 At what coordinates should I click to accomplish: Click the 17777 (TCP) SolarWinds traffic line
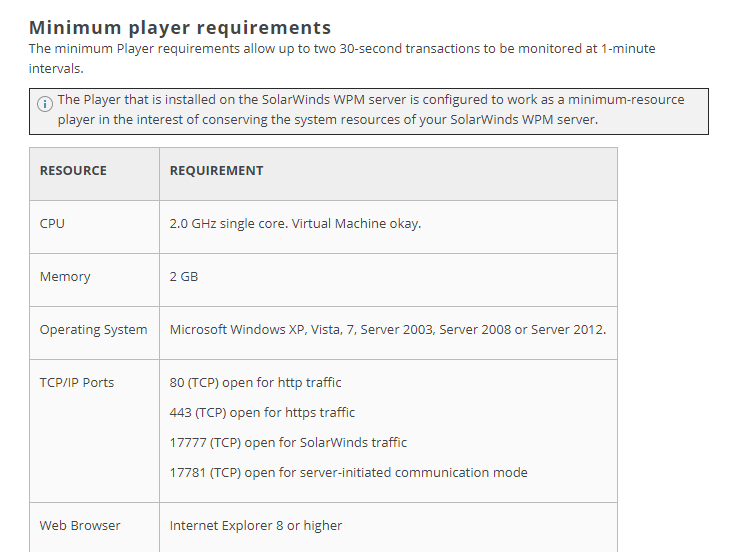[288, 442]
